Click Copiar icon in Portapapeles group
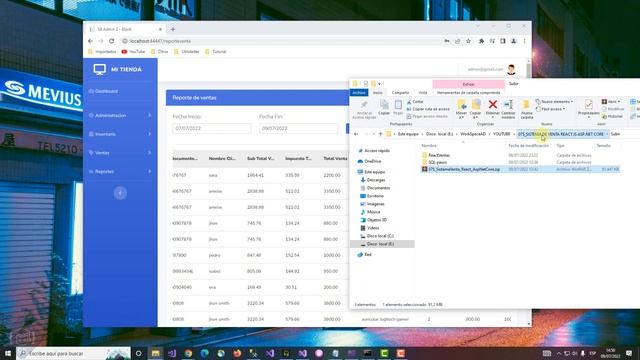640x360 pixels. 384,104
